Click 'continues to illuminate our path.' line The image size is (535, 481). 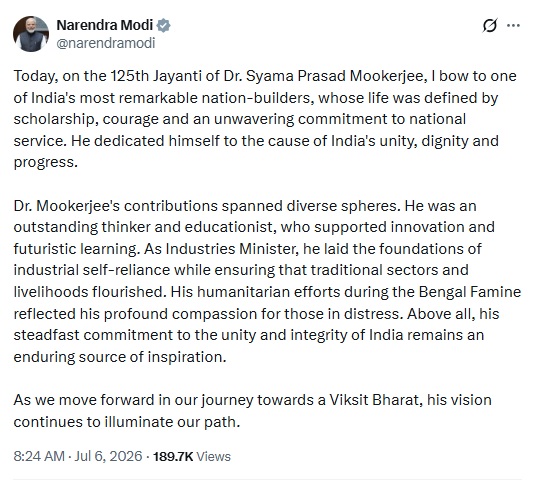(x=127, y=422)
